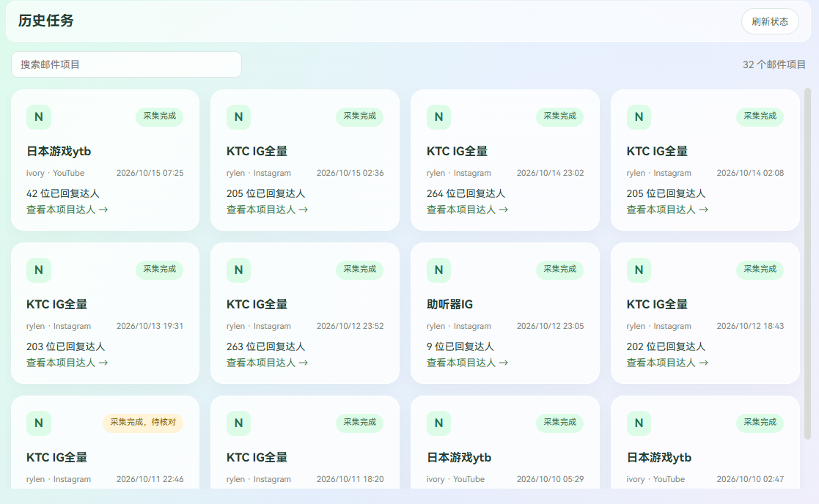
Task: Click the vertical scrollbar on the right
Action: [x=807, y=264]
